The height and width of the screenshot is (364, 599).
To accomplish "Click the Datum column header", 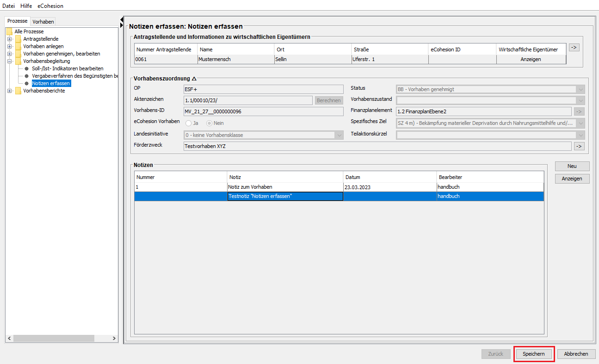I will coord(390,177).
